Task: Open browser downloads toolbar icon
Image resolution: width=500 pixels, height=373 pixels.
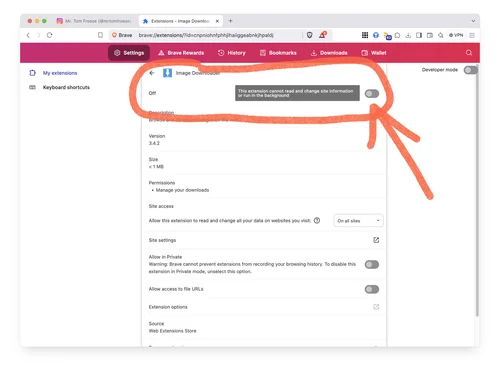Action: point(408,35)
